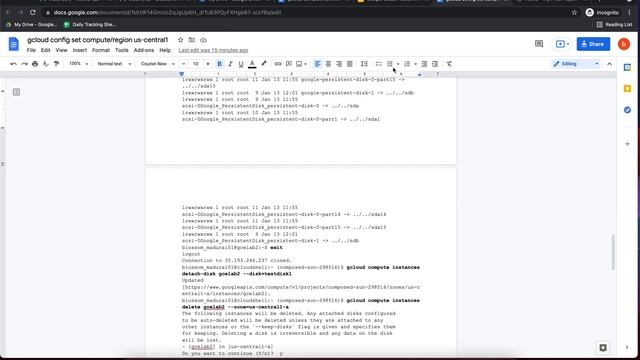The height and width of the screenshot is (360, 640).
Task: Expand bulleted list style options
Action: coord(398,64)
